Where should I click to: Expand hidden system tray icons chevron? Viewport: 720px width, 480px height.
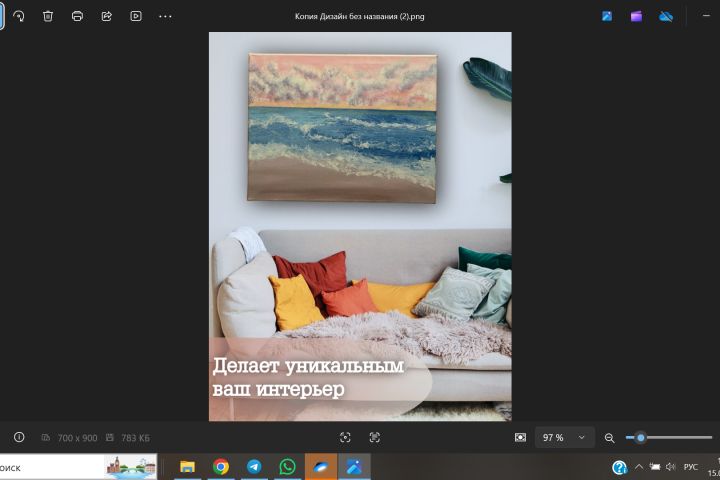tap(639, 467)
